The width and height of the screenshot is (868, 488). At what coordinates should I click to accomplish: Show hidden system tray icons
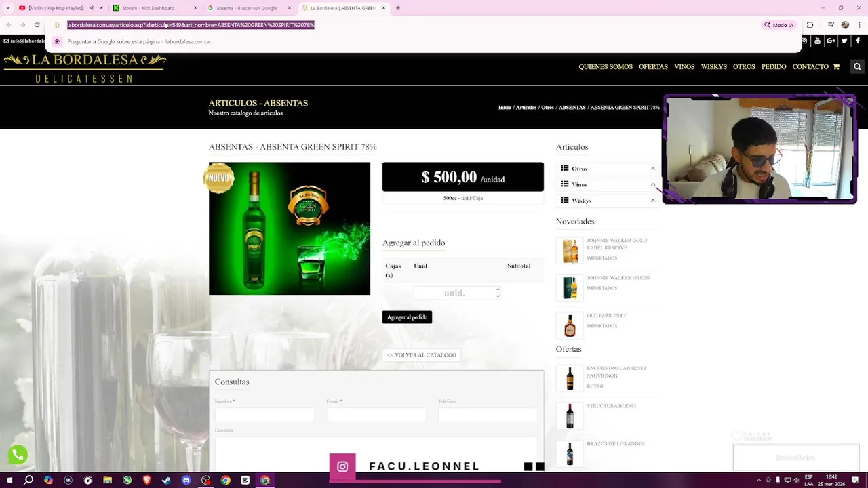click(759, 480)
